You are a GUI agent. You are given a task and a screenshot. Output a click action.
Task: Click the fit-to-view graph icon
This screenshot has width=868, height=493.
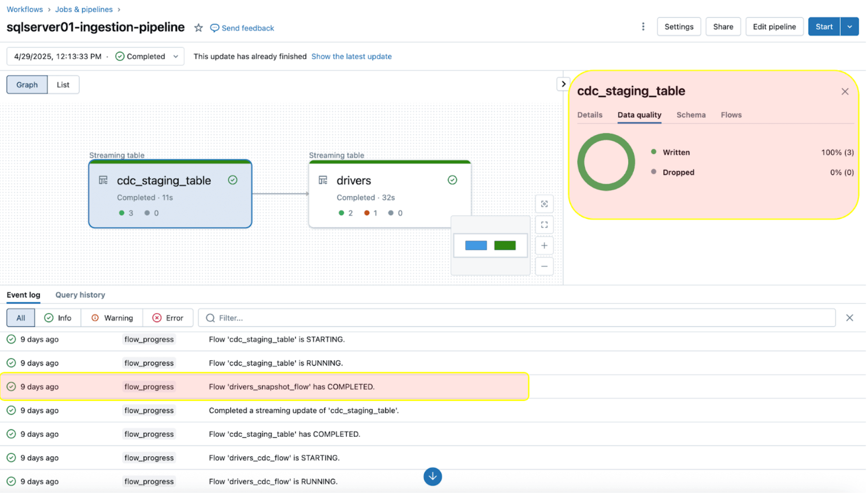tap(544, 204)
